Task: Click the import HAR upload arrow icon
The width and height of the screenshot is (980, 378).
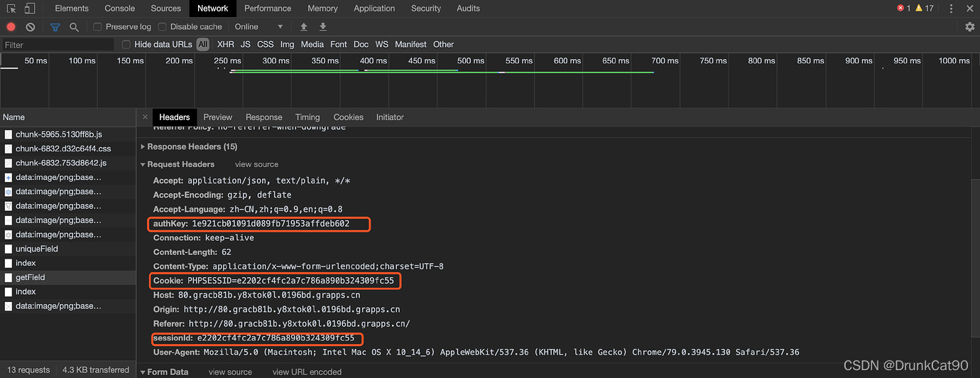Action: click(x=304, y=27)
